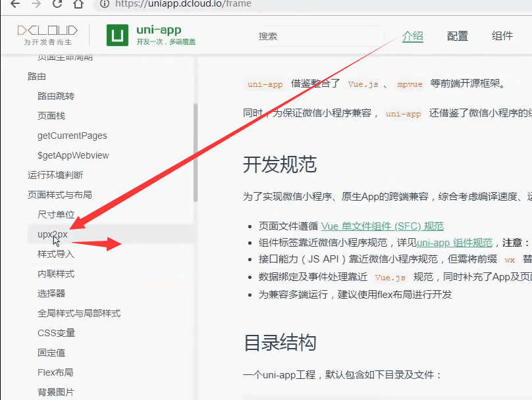
Task: Open CSS变量 sidebar entry
Action: click(x=57, y=333)
